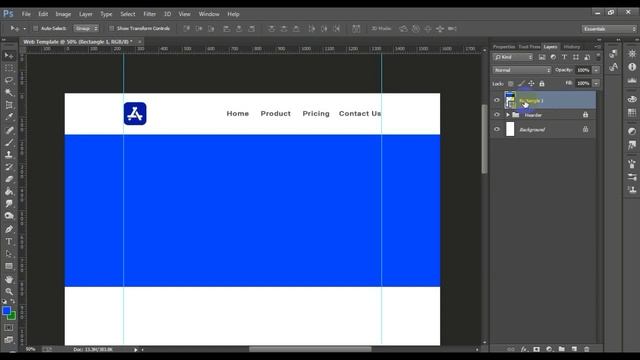Select the Zoom tool
640x360 pixels.
tap(9, 291)
